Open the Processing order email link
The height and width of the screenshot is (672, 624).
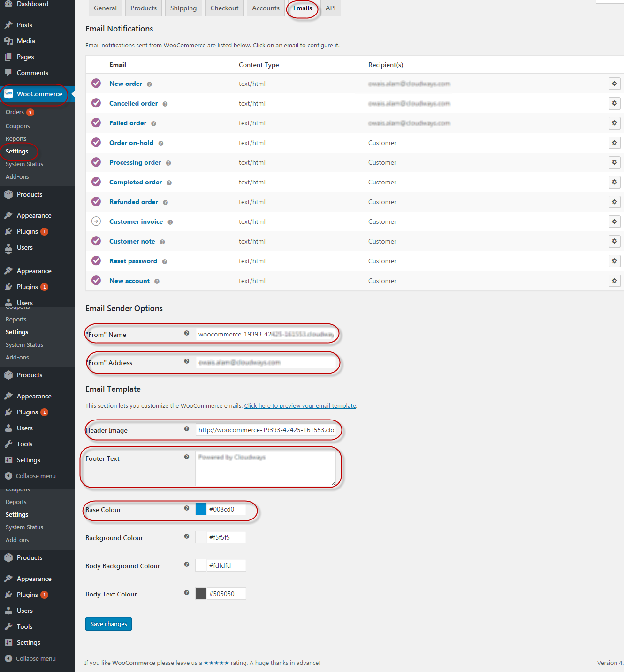click(x=135, y=162)
